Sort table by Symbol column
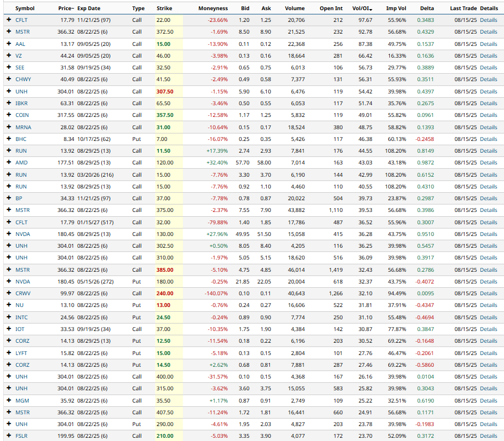This screenshot has width=504, height=441. tap(25, 9)
